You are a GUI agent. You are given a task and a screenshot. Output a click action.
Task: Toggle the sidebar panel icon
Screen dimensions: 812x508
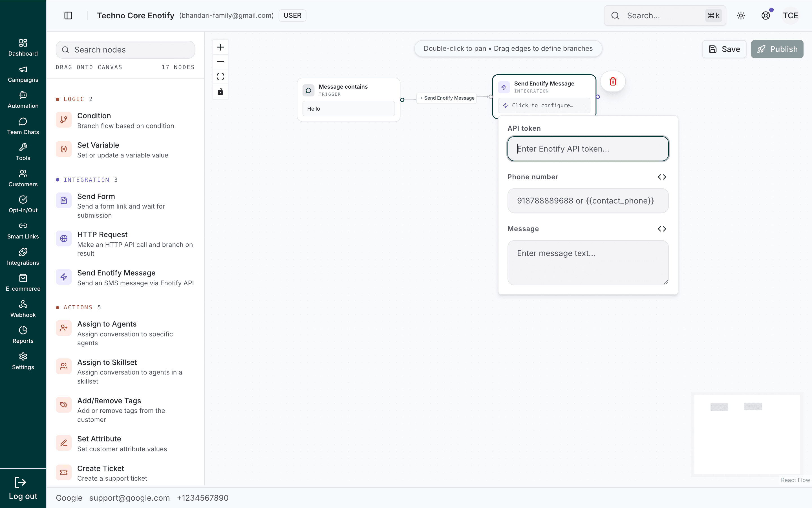click(68, 16)
